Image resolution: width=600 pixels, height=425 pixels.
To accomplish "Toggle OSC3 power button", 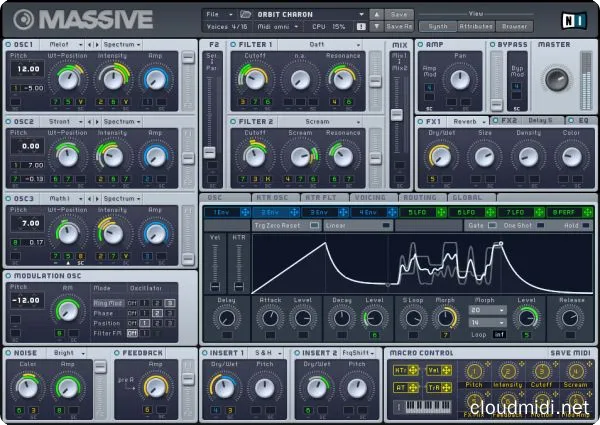I will [8, 199].
